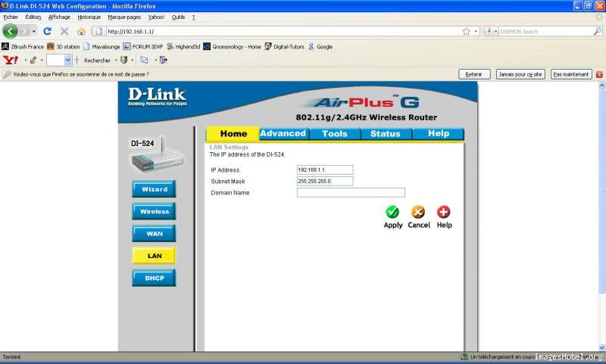Expand the address bar history dropdown
This screenshot has width=606, height=364.
[x=476, y=31]
